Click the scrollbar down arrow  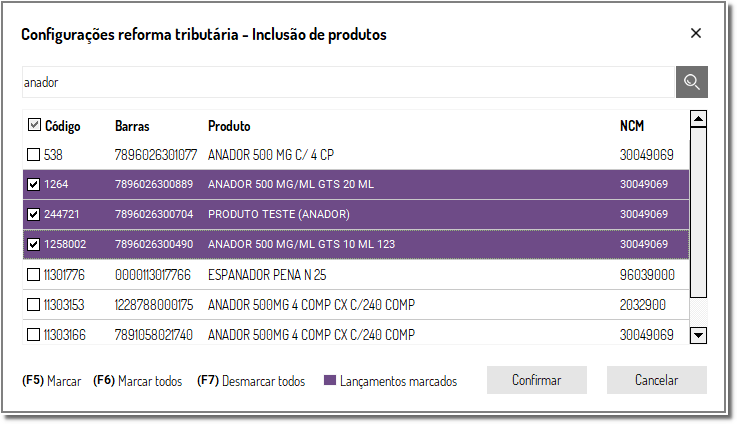(698, 336)
